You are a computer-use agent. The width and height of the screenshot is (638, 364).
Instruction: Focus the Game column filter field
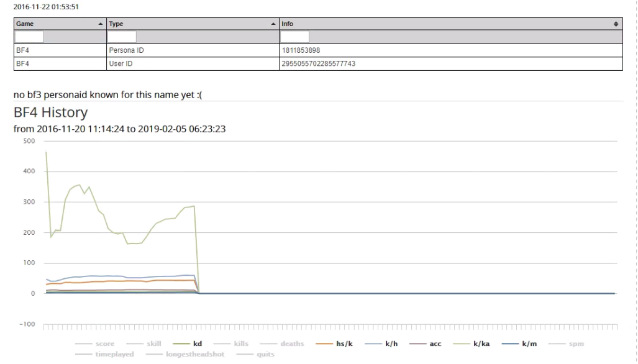(x=29, y=37)
